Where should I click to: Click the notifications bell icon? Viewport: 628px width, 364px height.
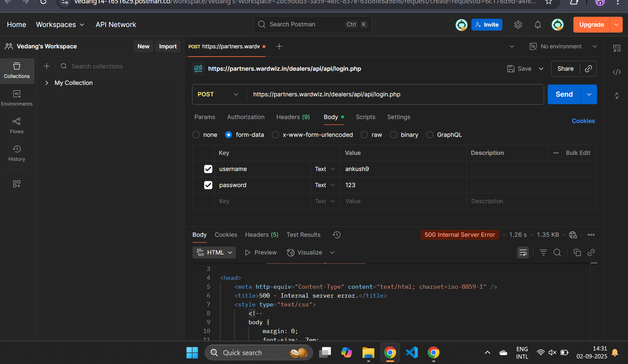click(538, 25)
